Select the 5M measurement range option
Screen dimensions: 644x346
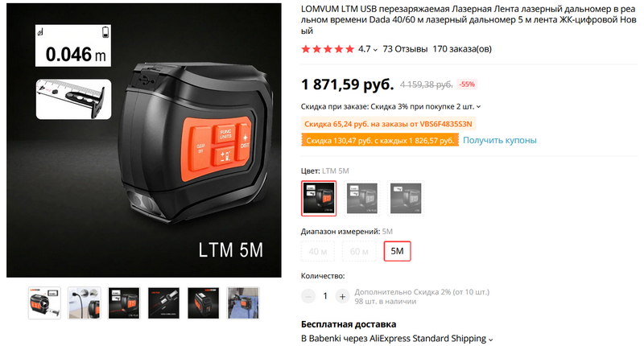click(397, 251)
